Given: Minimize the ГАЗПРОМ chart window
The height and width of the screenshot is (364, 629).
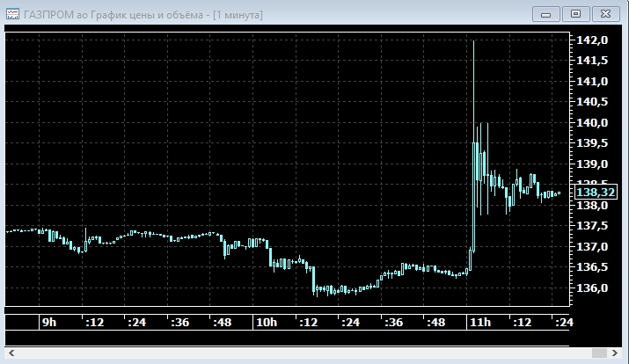Looking at the screenshot, I should point(547,13).
